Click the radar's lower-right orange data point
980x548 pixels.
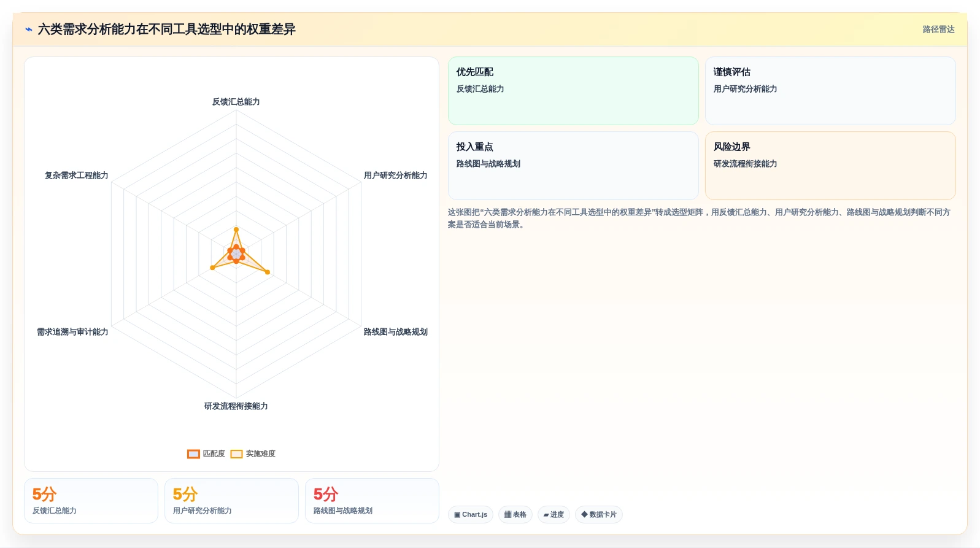[268, 272]
